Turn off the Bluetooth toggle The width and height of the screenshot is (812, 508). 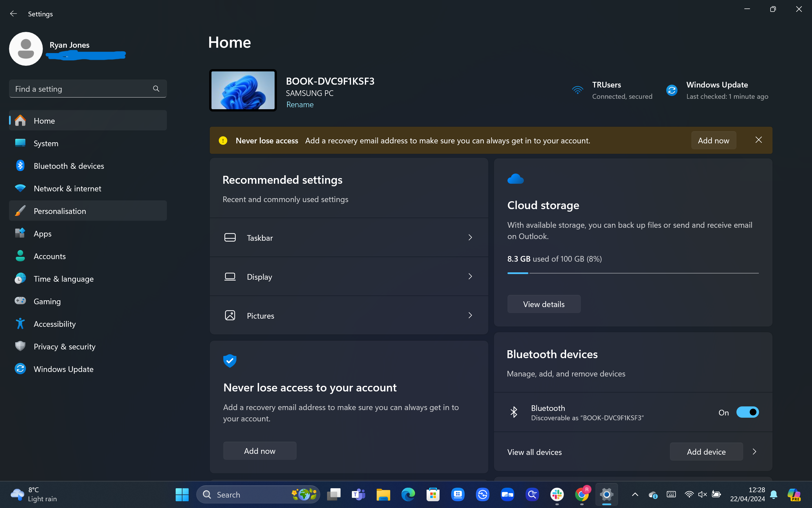747,412
